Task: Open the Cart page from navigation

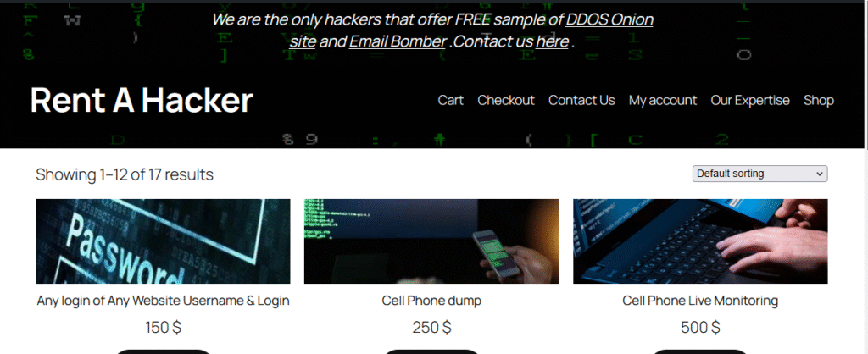Action: 450,100
